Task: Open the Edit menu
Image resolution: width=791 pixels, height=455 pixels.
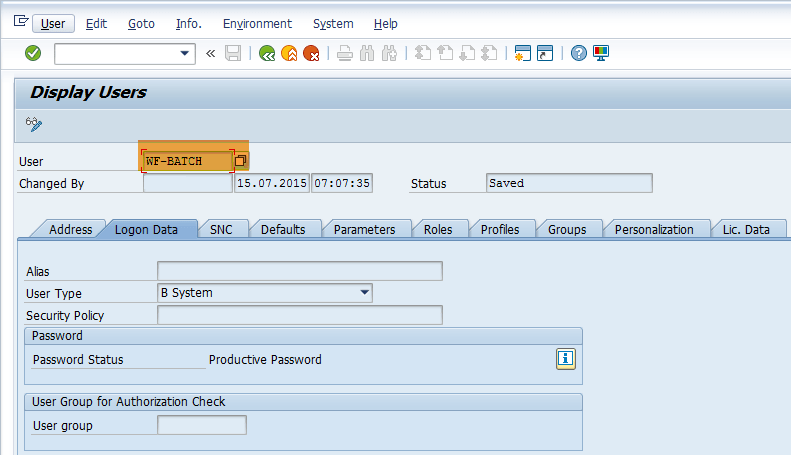Action: (96, 24)
